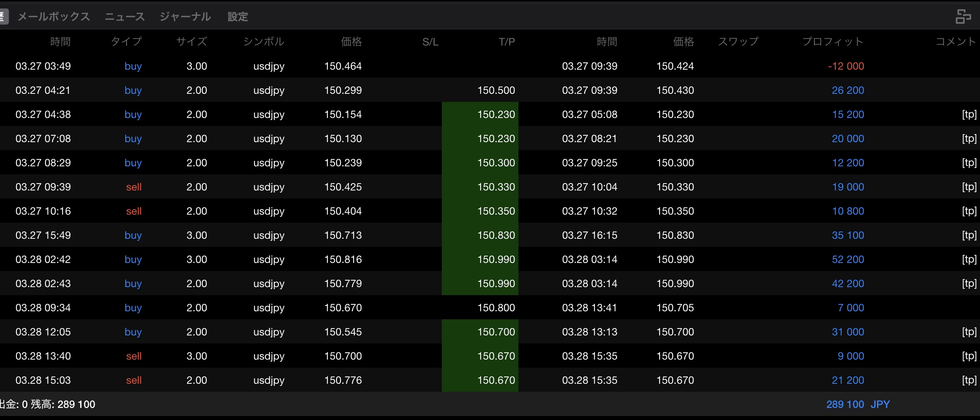Open the メールボックス tab
Image resolution: width=980 pixels, height=420 pixels.
(x=54, y=17)
